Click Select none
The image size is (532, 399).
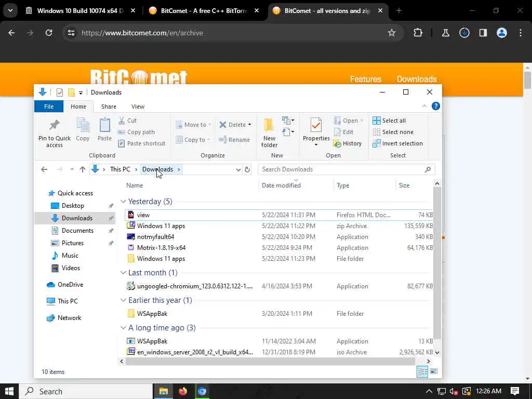point(393,132)
